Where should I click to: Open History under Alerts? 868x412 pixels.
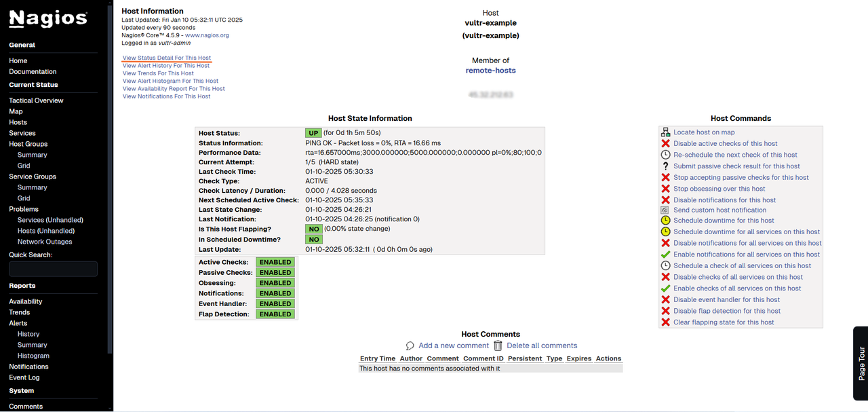point(28,334)
